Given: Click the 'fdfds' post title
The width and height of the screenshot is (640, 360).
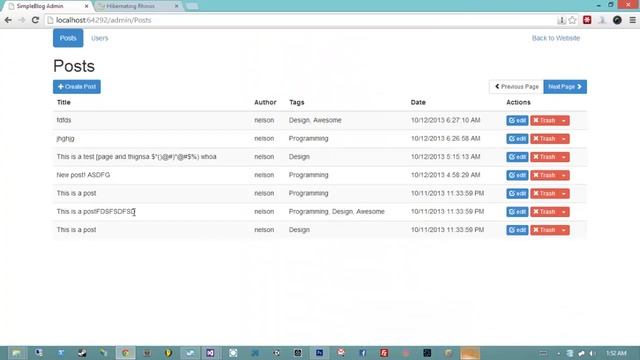Looking at the screenshot, I should (64, 120).
